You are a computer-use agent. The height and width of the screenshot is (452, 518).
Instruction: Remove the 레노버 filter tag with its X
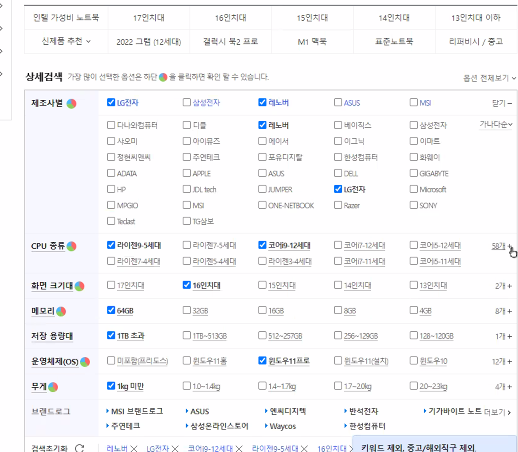(x=134, y=449)
